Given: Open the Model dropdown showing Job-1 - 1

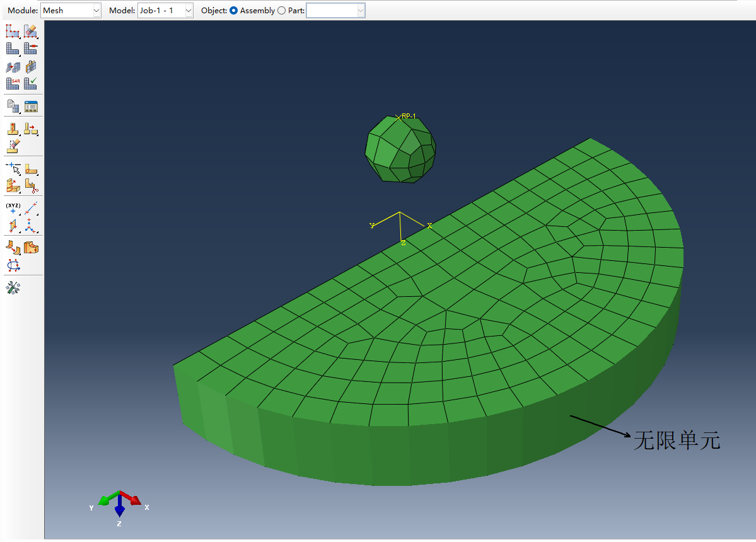Looking at the screenshot, I should pyautogui.click(x=189, y=11).
